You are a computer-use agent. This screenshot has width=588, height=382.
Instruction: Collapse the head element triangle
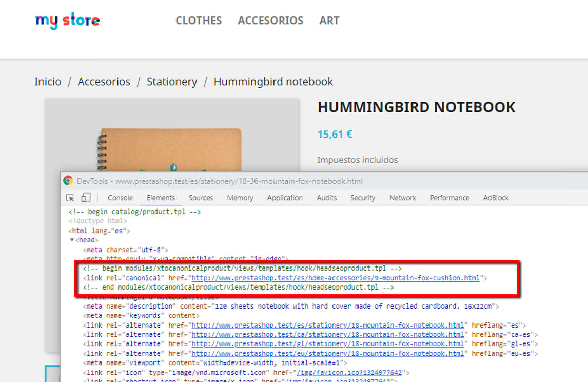[x=72, y=240]
